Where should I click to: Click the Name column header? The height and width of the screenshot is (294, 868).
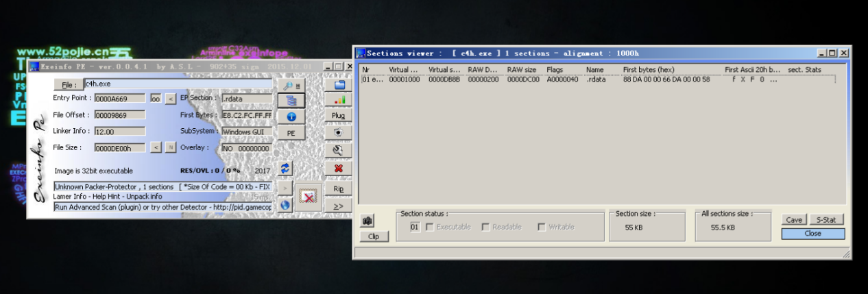click(594, 70)
